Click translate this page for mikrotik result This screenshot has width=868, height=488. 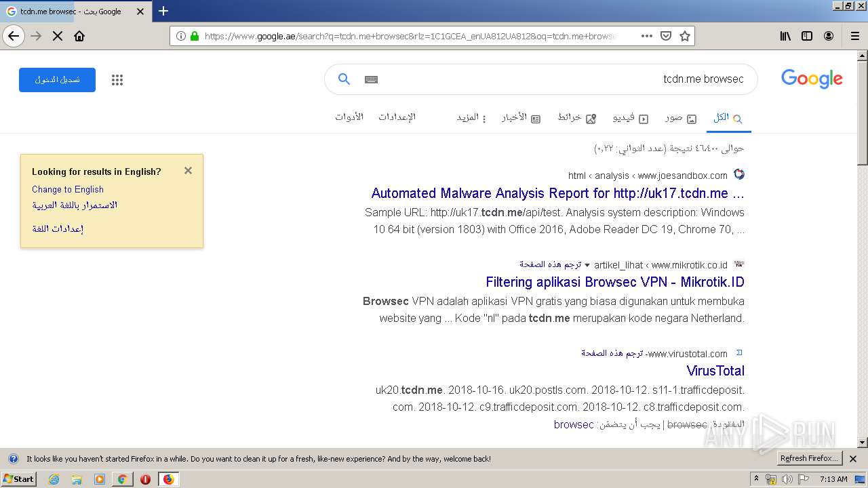pyautogui.click(x=551, y=264)
